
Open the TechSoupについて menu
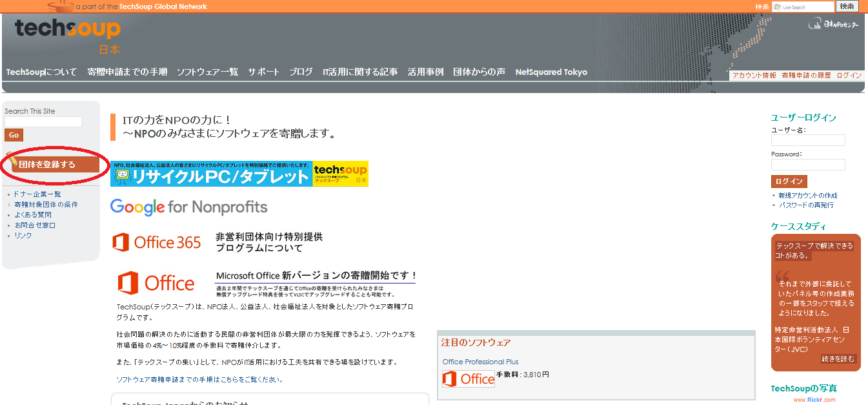tap(41, 72)
